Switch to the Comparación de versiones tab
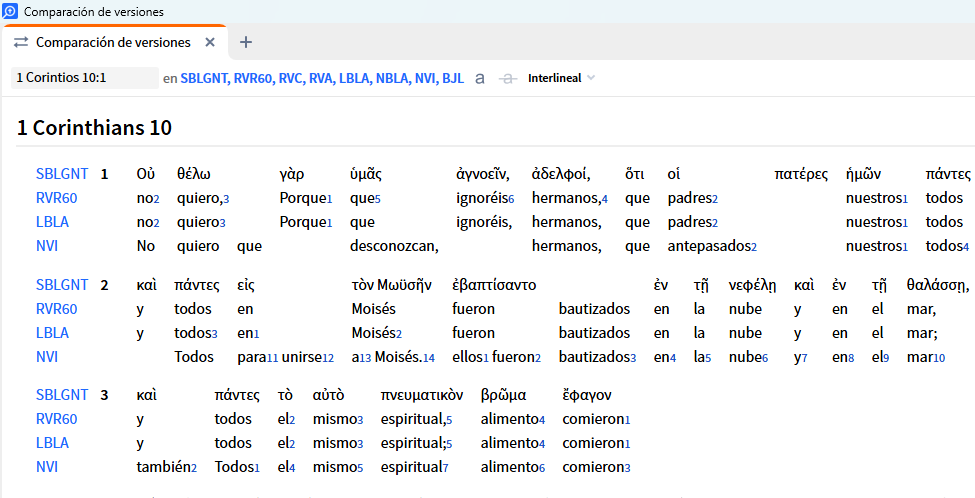Viewport: 975px width, 498px height. (113, 42)
